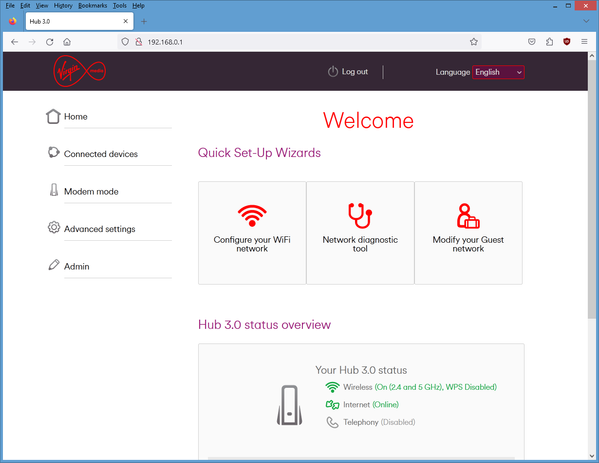Open the Extensions puzzle icon
The width and height of the screenshot is (599, 463).
[549, 42]
